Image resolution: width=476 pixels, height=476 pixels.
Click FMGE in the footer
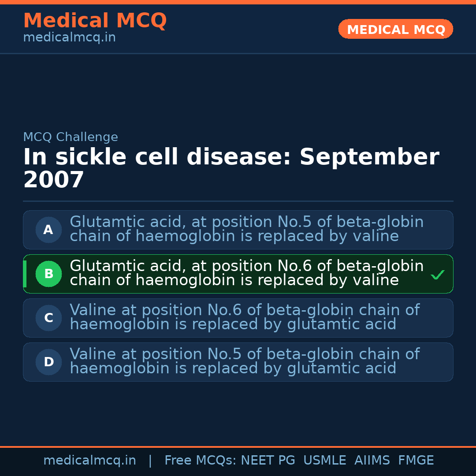pos(416,461)
